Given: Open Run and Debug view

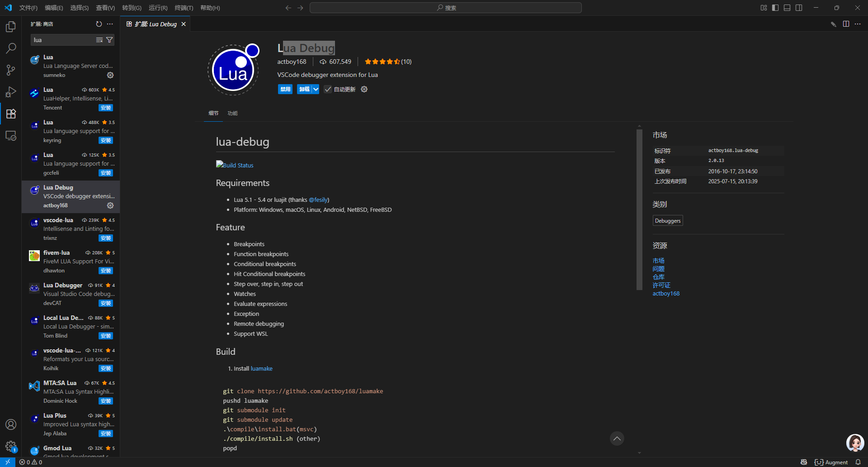Looking at the screenshot, I should point(11,92).
